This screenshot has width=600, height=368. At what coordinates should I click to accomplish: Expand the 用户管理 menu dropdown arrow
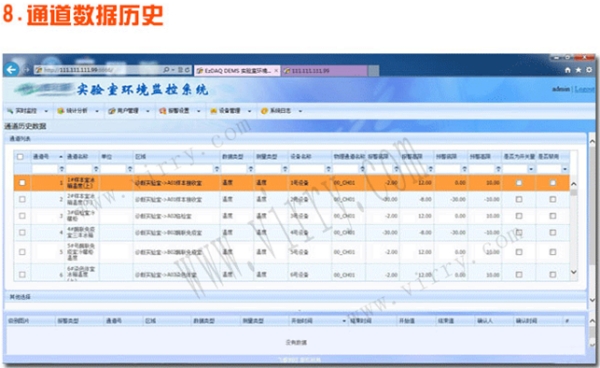point(148,111)
